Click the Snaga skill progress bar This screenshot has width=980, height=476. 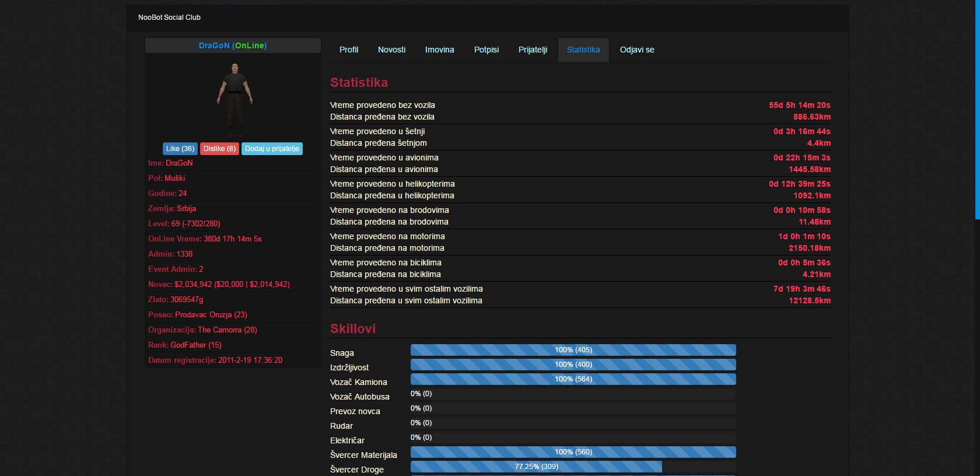point(573,350)
